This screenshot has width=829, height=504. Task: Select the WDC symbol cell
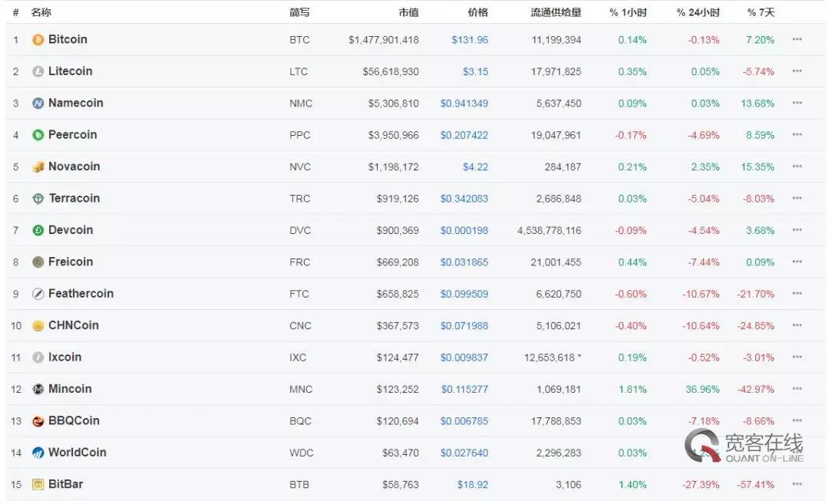302,453
